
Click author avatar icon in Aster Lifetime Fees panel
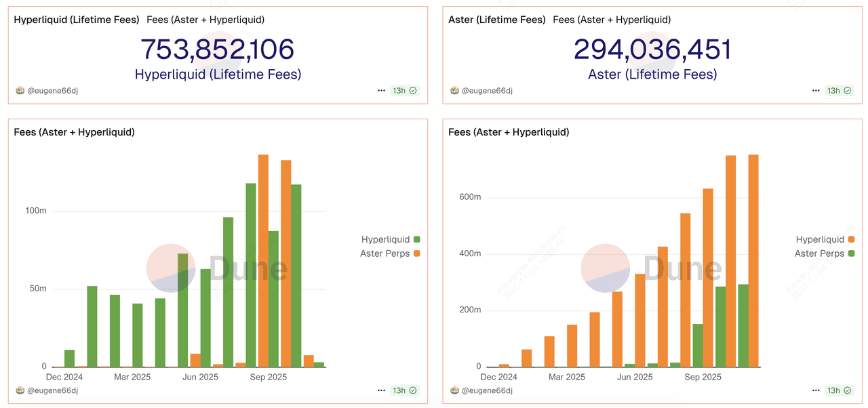click(x=454, y=90)
